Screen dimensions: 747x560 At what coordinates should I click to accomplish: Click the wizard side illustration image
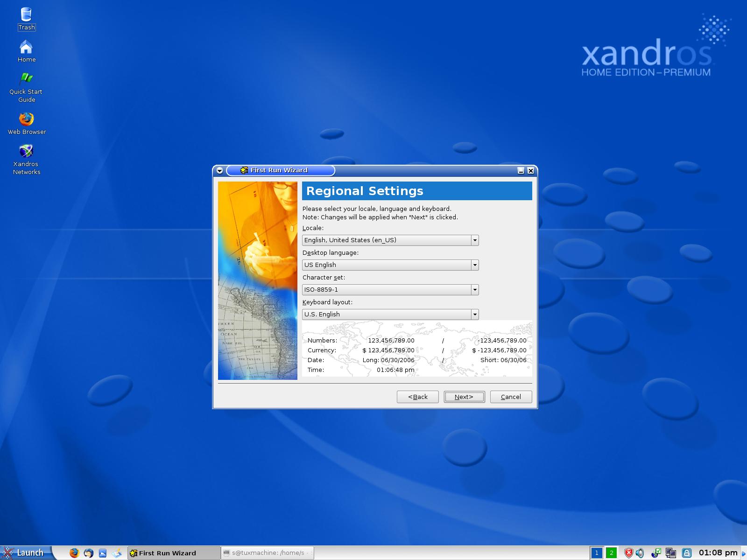click(x=258, y=280)
